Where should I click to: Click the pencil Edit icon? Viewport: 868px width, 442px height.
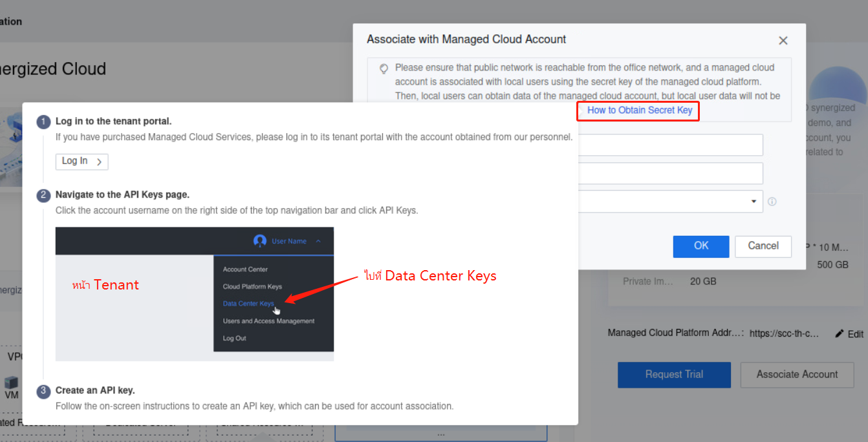pyautogui.click(x=840, y=333)
